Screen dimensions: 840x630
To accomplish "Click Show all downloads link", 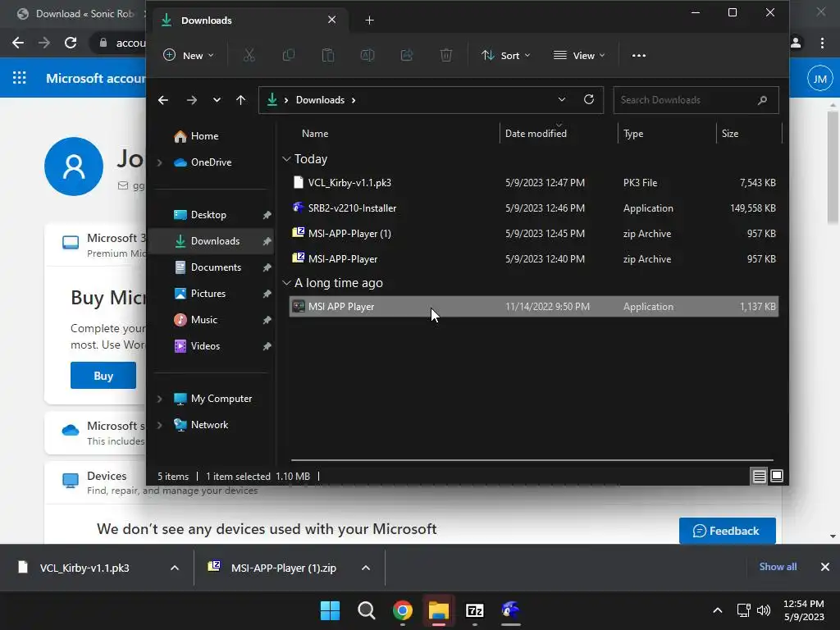I will point(778,567).
